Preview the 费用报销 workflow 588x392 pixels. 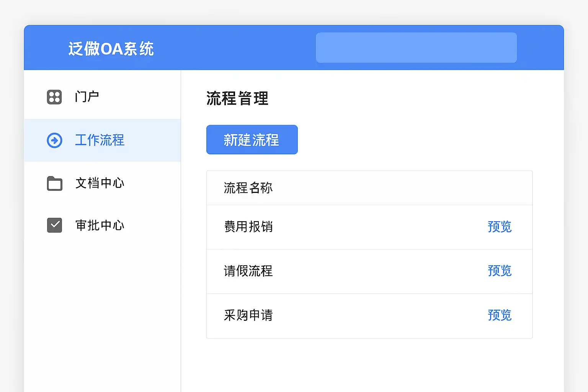(500, 227)
